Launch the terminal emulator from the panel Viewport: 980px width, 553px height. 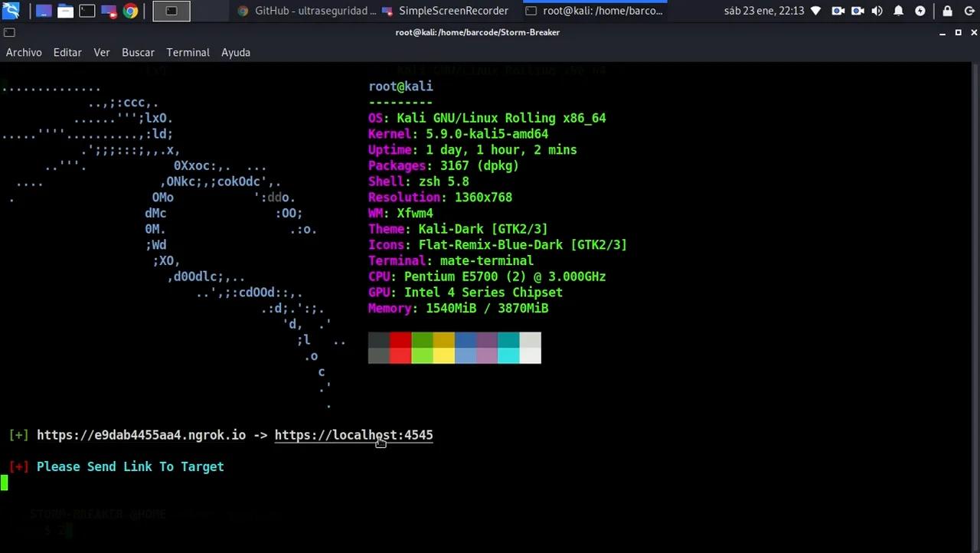pyautogui.click(x=87, y=11)
